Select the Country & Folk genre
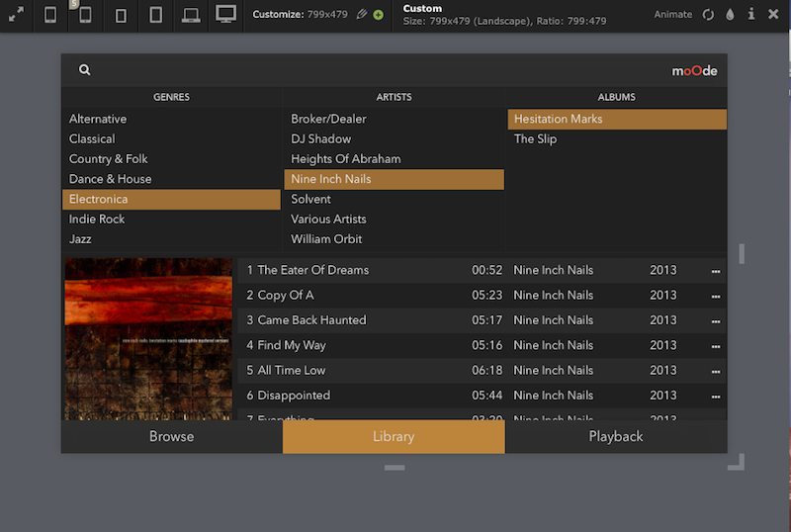Screen dimensions: 791x532 click(x=171, y=159)
